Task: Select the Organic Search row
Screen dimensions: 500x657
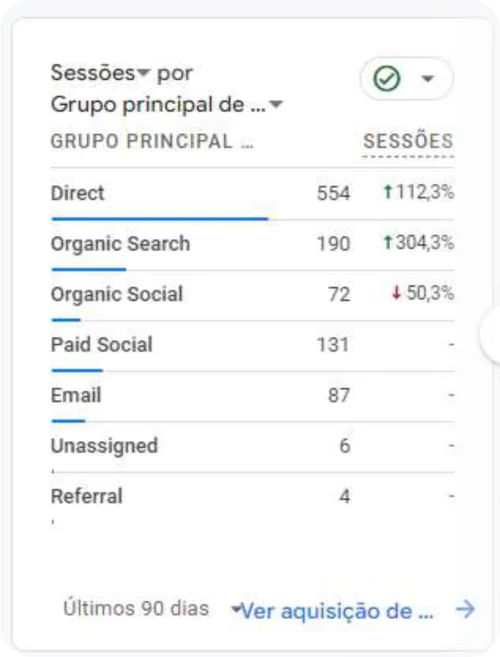Action: 252,245
